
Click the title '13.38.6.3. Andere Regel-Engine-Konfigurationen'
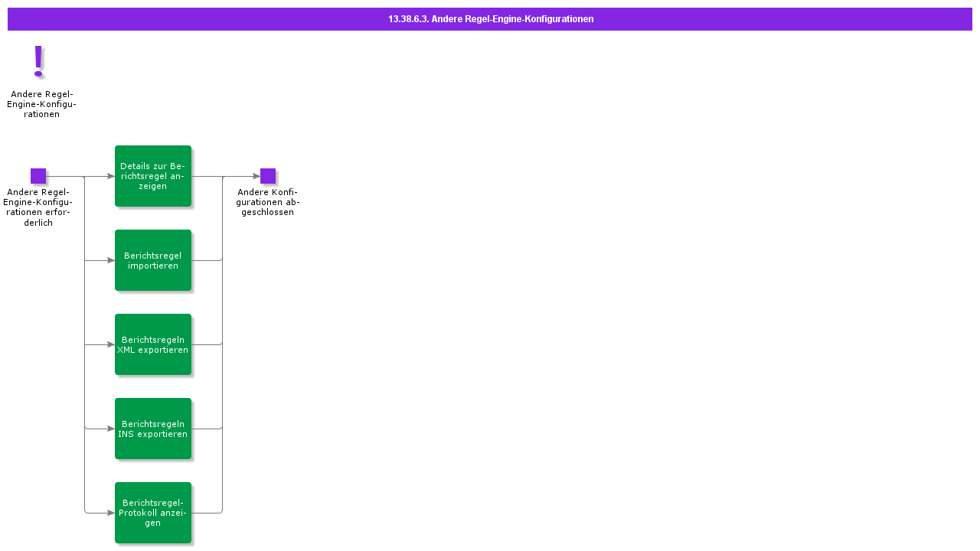tap(491, 19)
